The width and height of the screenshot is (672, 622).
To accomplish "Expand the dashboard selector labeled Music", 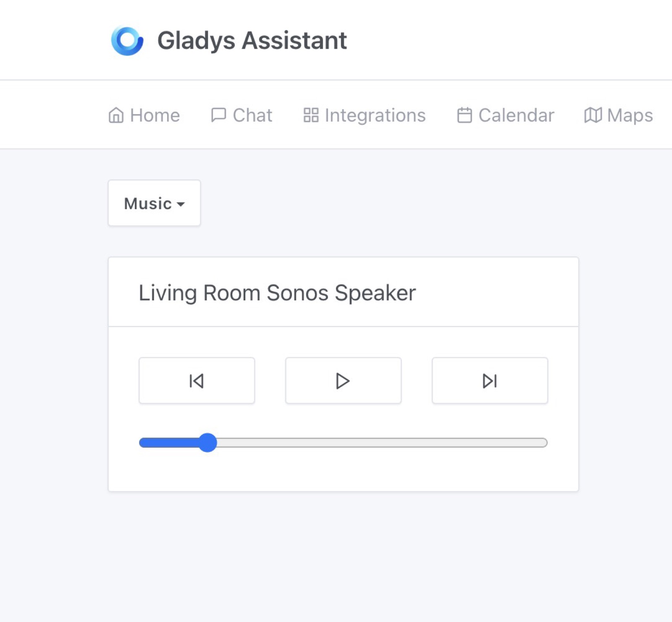I will coord(154,203).
